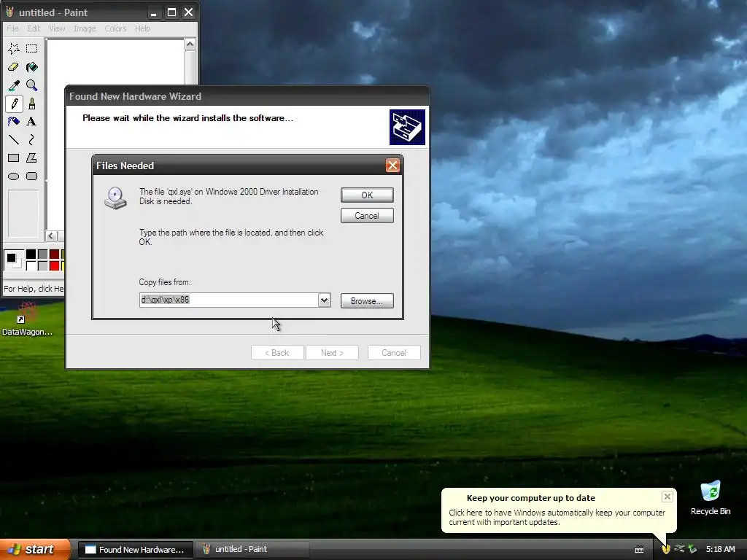Click Paint's vertical scrollbar up arrow

click(190, 44)
